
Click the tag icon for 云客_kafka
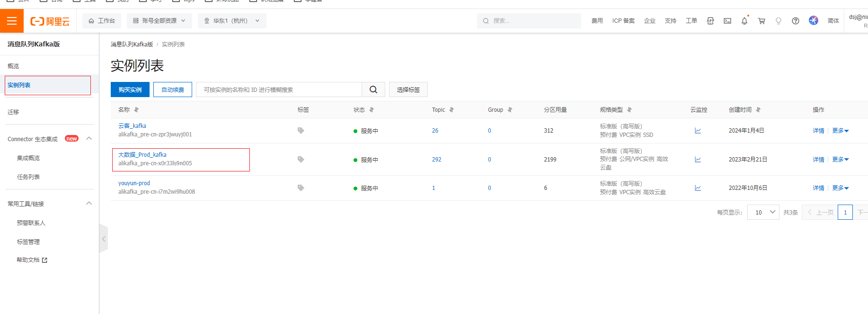[301, 131]
